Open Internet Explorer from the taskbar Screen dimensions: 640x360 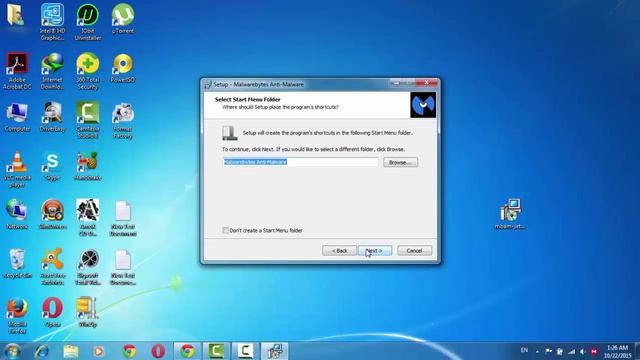pos(42,351)
